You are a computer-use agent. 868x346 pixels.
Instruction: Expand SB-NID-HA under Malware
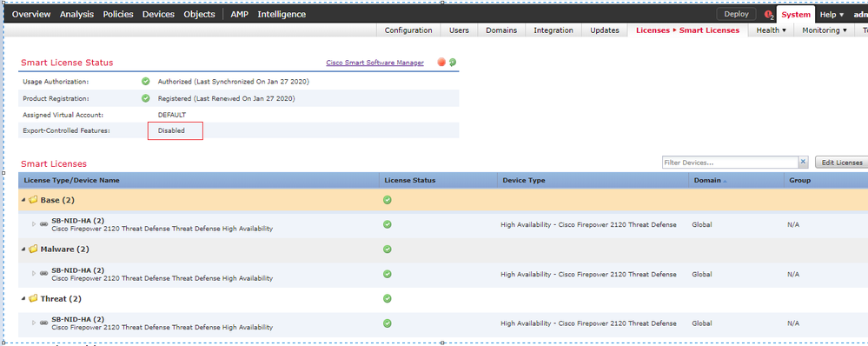pos(34,274)
